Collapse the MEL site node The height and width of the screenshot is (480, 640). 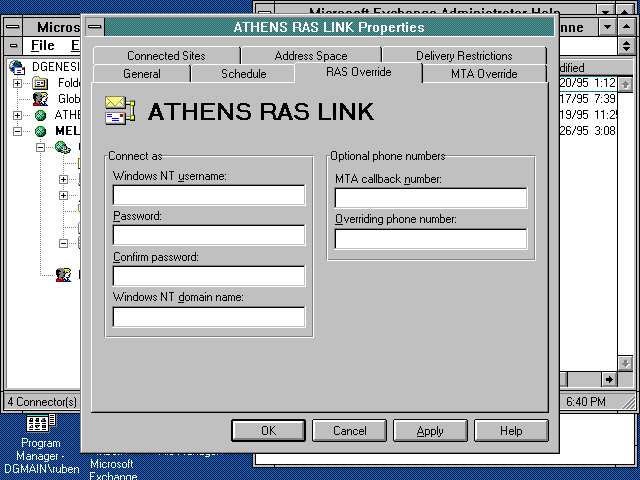(17, 131)
